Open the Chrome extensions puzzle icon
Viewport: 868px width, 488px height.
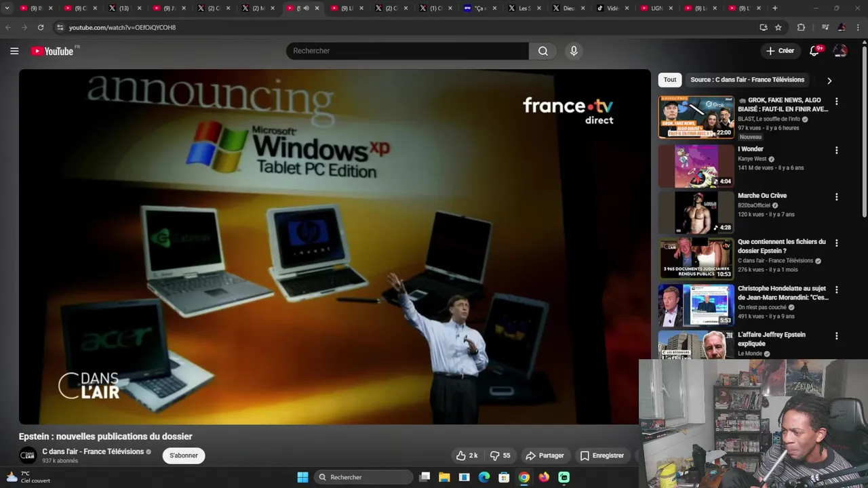click(801, 27)
